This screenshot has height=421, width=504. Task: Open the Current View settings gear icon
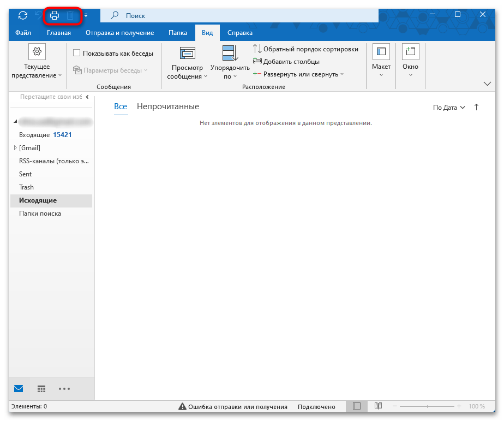tap(37, 51)
